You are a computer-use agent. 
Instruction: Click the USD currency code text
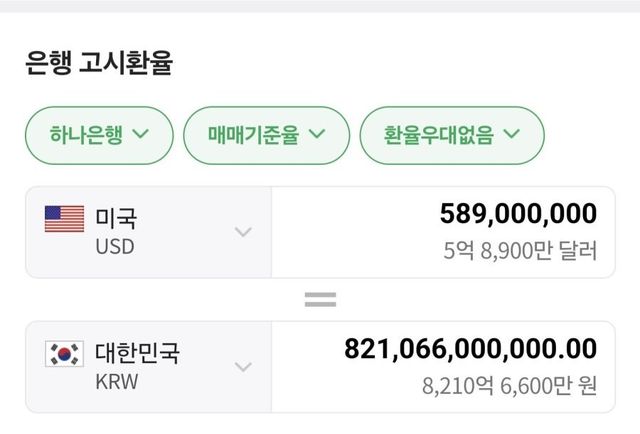(x=114, y=246)
